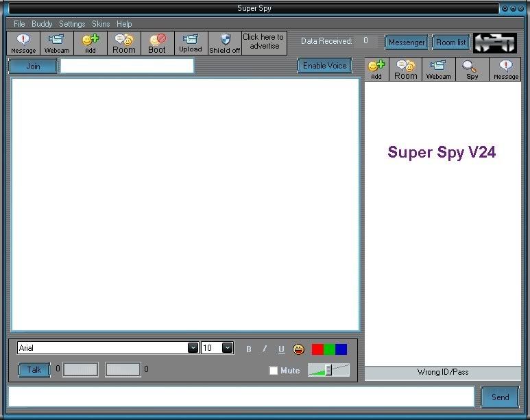Image resolution: width=530 pixels, height=420 pixels.
Task: Click the Shield off icon
Action: [225, 43]
